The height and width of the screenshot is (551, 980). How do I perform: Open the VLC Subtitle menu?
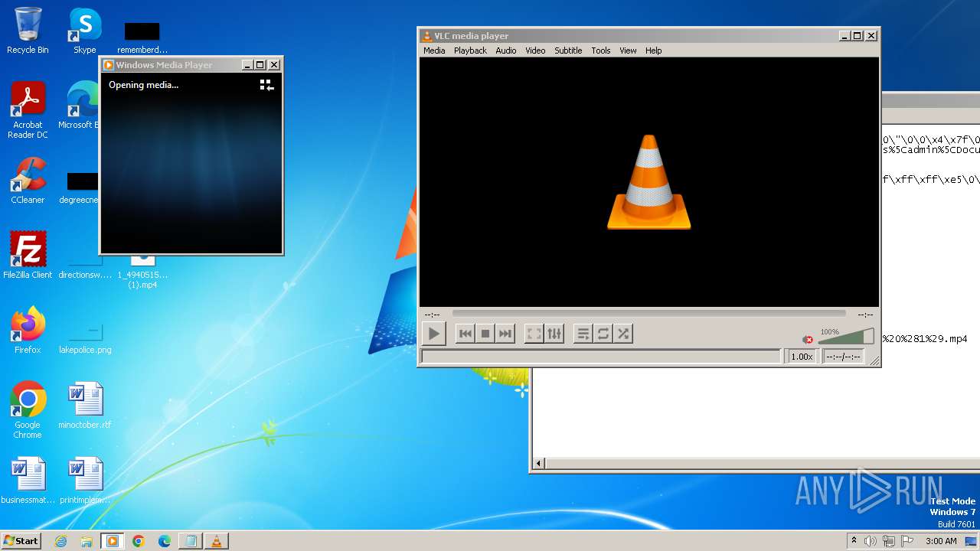click(568, 51)
